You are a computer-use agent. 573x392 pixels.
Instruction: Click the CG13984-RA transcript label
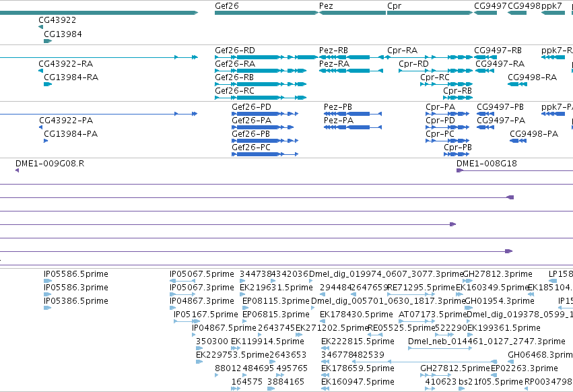(71, 77)
